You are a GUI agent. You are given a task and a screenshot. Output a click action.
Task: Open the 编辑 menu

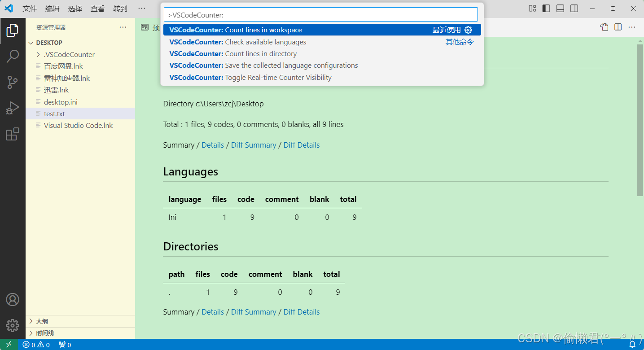pos(53,9)
